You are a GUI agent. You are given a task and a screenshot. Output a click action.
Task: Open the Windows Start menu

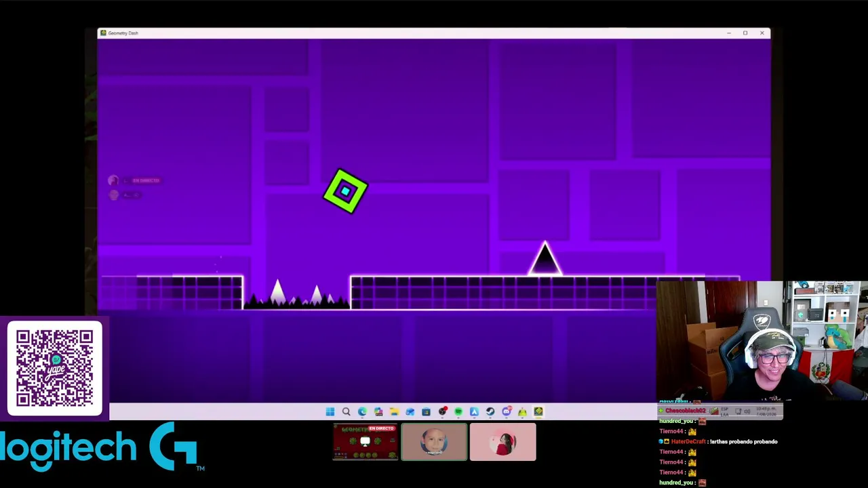[330, 411]
